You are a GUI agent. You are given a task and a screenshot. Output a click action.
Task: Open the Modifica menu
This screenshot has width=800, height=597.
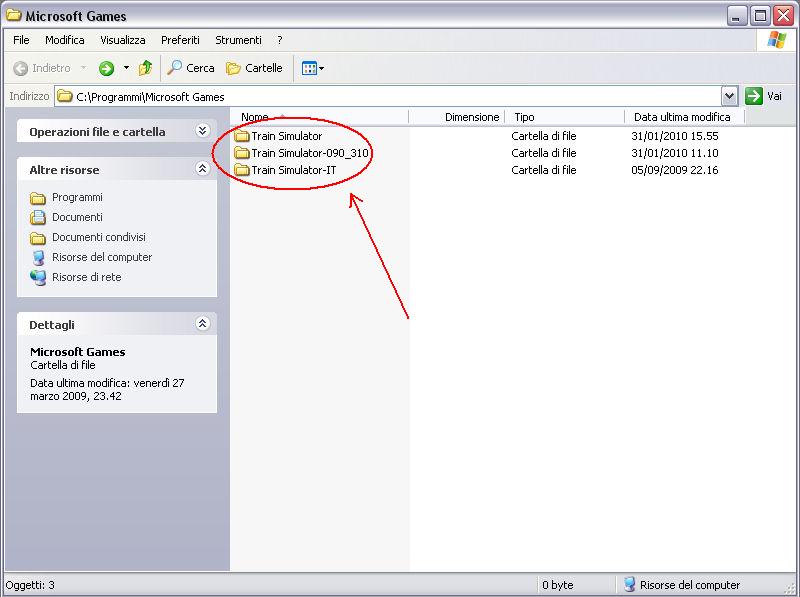point(65,40)
